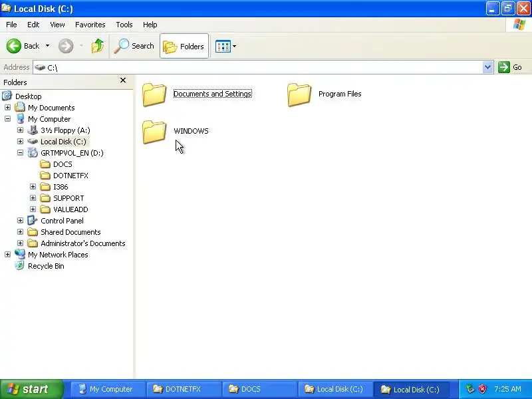Expand the I386 folder node
This screenshot has height=399, width=532.
point(33,187)
